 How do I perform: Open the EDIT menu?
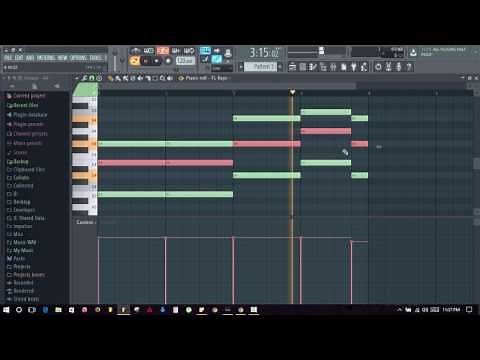19,58
